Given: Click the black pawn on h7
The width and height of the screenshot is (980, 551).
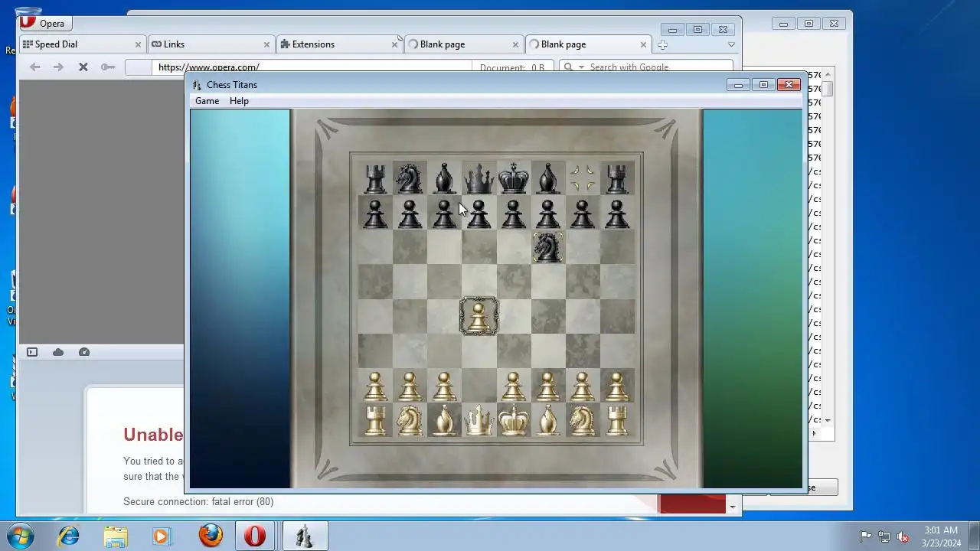Looking at the screenshot, I should point(617,214).
